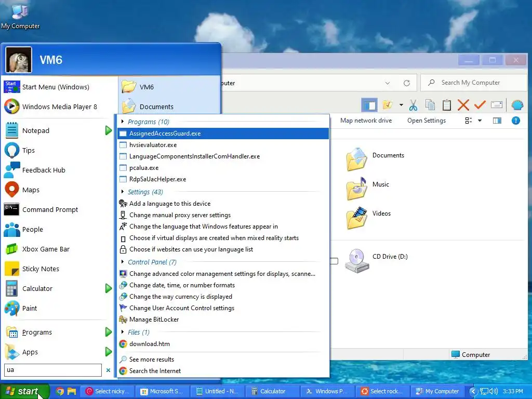Click the VM6 user avatar picture

19,60
